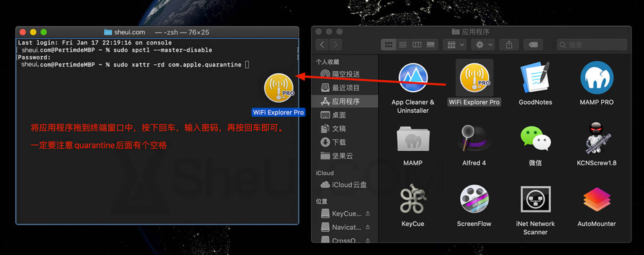Switch Finder to list view

[x=402, y=45]
